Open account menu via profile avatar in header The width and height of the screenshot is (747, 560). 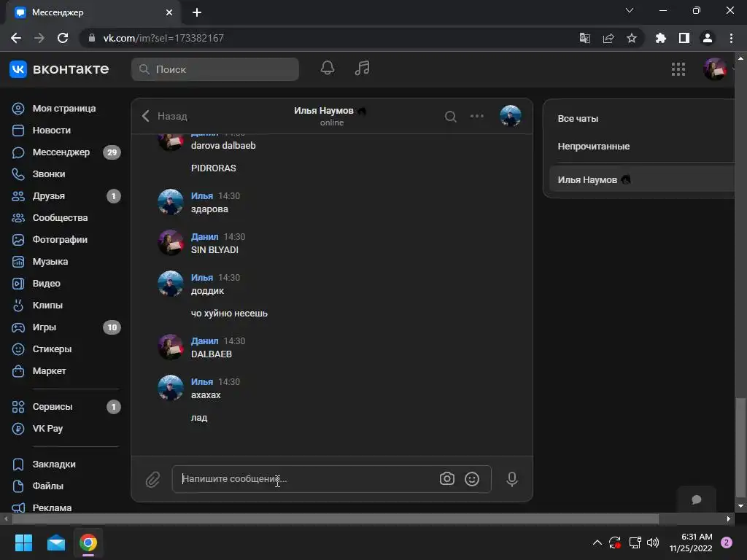click(715, 69)
